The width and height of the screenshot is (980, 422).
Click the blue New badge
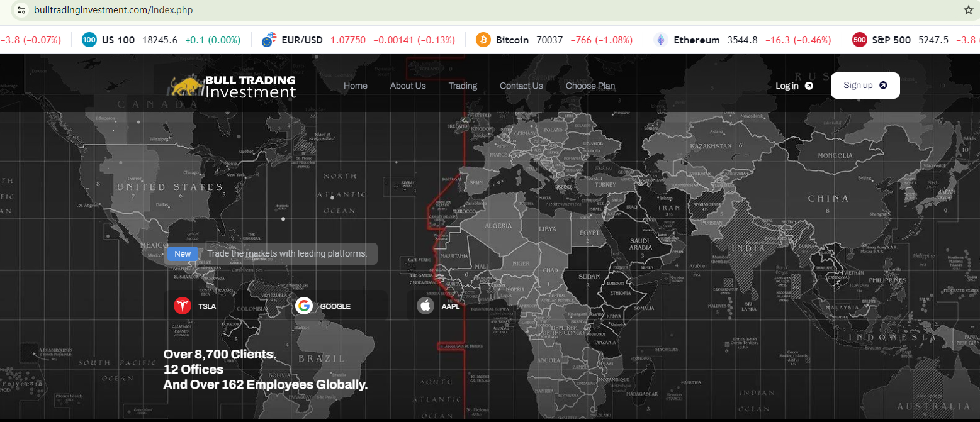pos(183,254)
